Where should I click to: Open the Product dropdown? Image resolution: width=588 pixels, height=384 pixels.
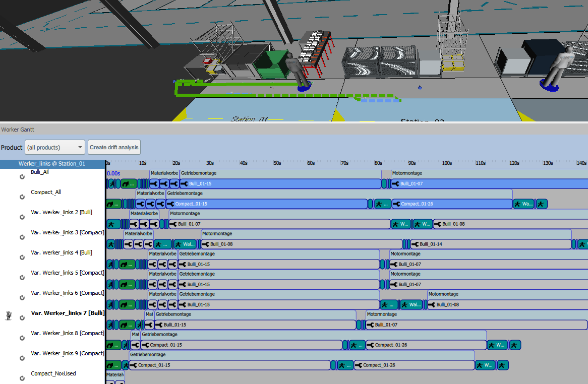pyautogui.click(x=55, y=147)
